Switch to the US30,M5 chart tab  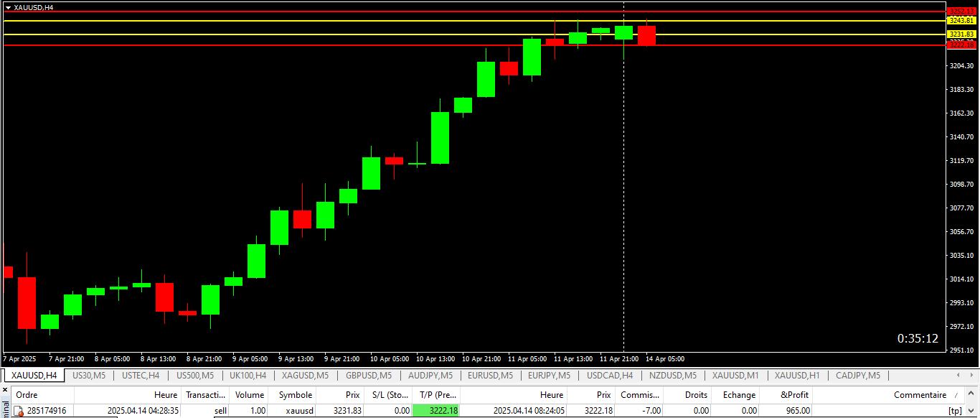(x=89, y=375)
